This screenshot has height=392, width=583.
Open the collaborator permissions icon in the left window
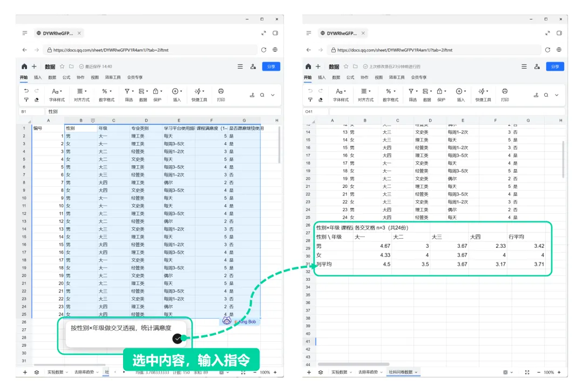pyautogui.click(x=253, y=66)
